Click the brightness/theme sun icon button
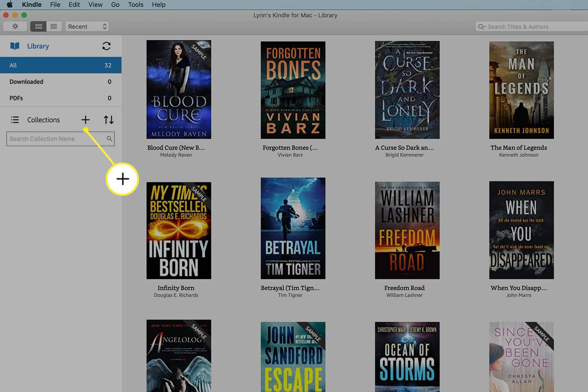This screenshot has height=392, width=588. coord(15,26)
